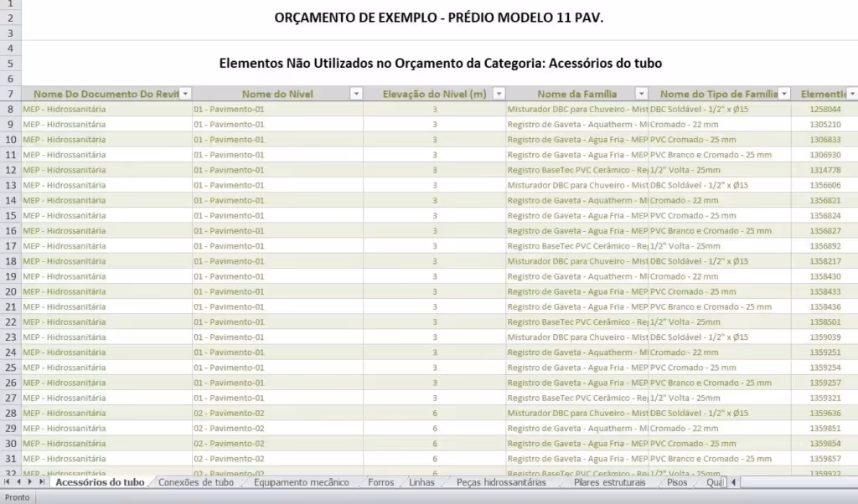
Task: Select 'PVC Branco e Cromado - 25 mm' in row 11
Action: pos(720,155)
